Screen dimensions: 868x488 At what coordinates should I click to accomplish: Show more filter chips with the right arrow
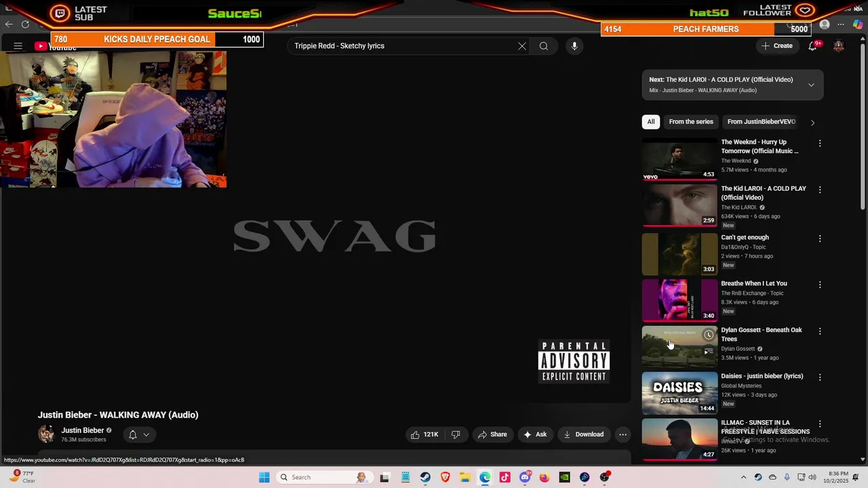pyautogui.click(x=812, y=123)
